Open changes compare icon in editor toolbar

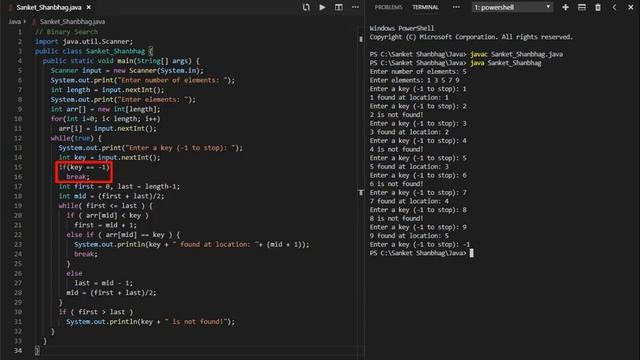[306, 7]
